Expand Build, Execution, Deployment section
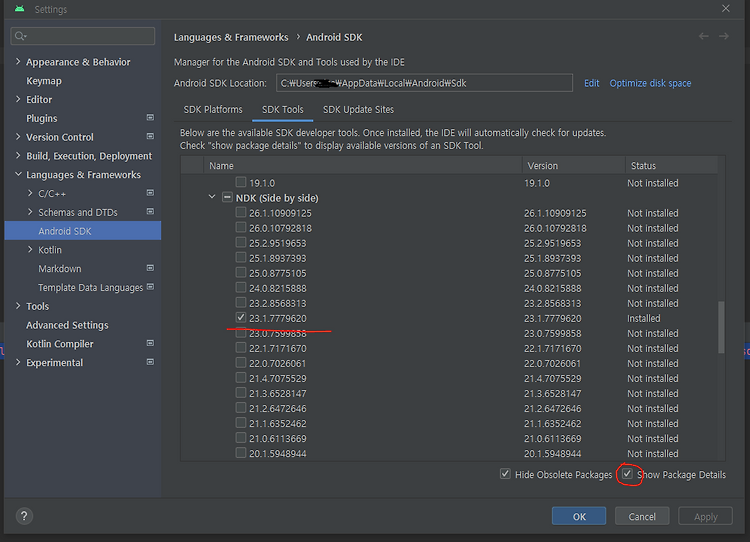750x542 pixels. tap(18, 155)
